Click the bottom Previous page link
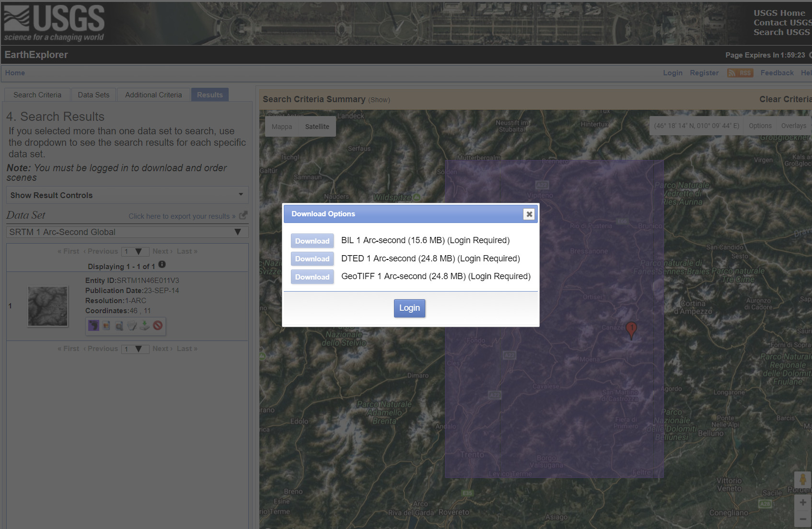Image resolution: width=812 pixels, height=529 pixels. 101,349
